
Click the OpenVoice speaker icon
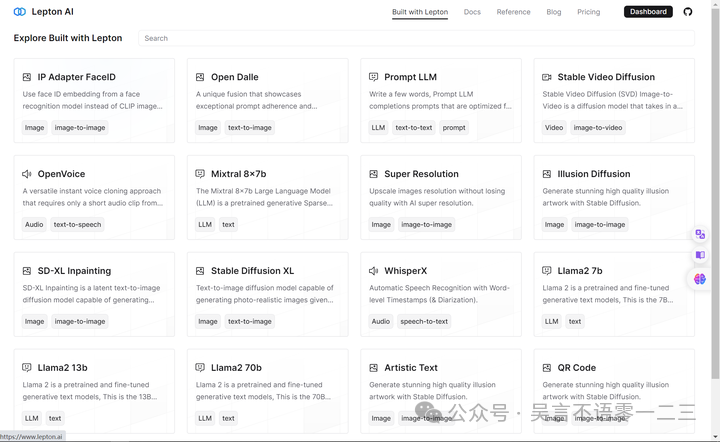click(x=27, y=174)
